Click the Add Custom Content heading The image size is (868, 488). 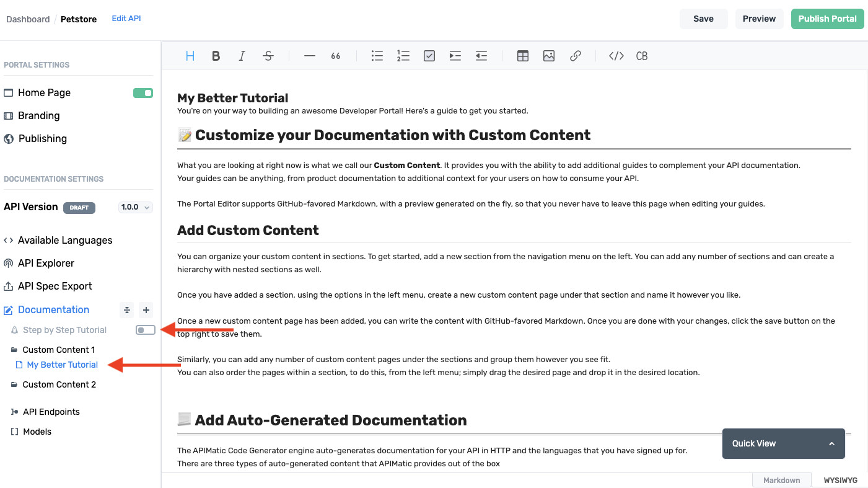(x=248, y=230)
